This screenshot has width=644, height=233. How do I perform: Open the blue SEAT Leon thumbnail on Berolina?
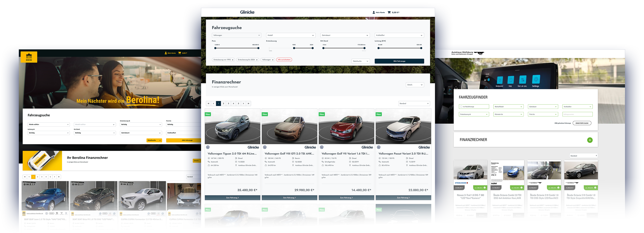point(45,196)
